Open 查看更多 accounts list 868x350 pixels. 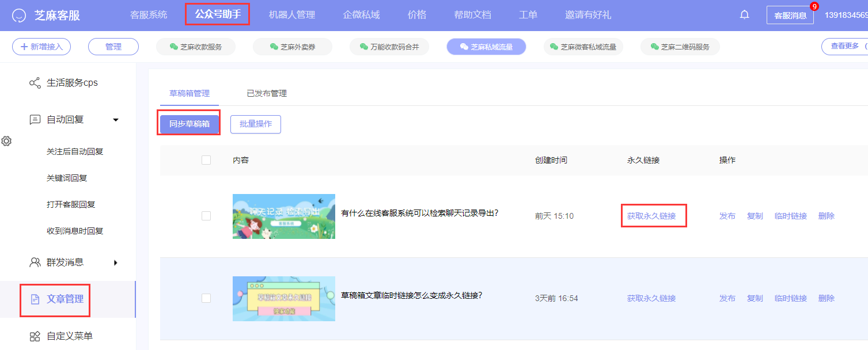pos(844,47)
